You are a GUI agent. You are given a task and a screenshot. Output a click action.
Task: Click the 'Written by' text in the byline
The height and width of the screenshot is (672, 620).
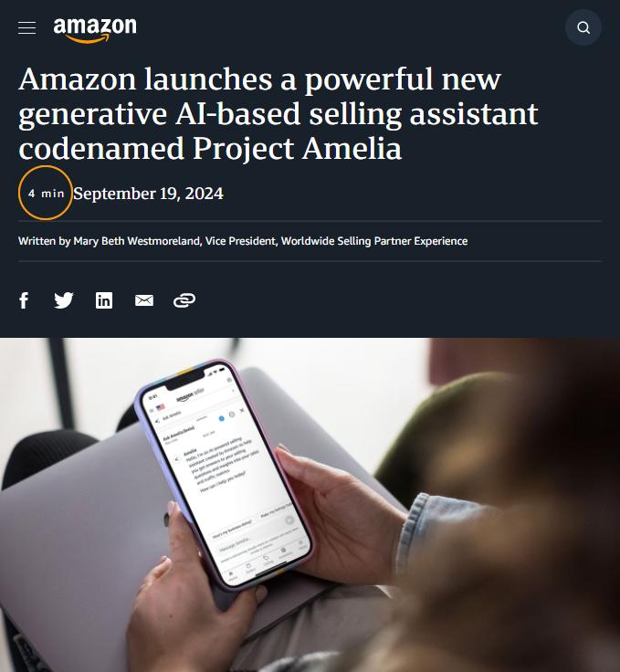pyautogui.click(x=44, y=241)
